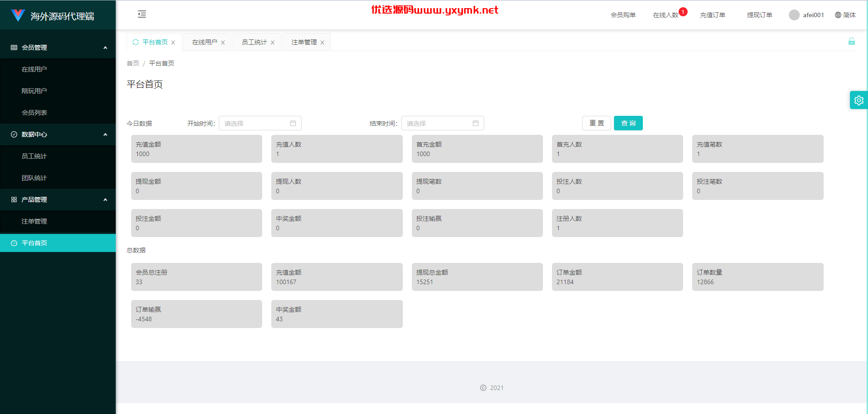This screenshot has width=868, height=414.
Task: Switch to the 在线用户 tab
Action: [x=204, y=42]
